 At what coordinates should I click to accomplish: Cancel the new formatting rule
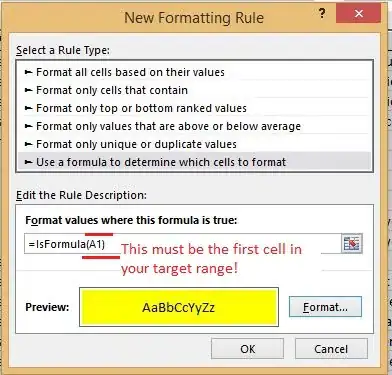point(331,349)
